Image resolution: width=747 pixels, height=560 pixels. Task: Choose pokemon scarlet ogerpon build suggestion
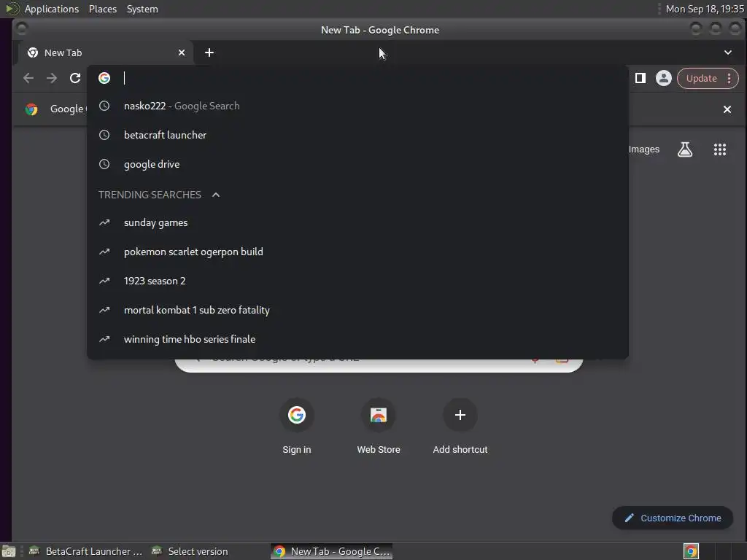tap(357, 252)
